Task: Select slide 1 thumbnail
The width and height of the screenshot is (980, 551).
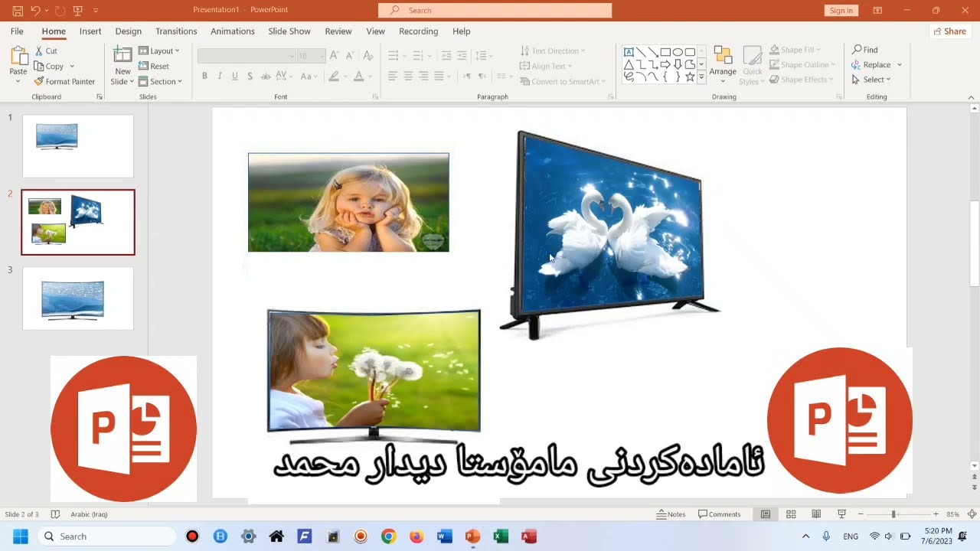Action: click(x=78, y=146)
